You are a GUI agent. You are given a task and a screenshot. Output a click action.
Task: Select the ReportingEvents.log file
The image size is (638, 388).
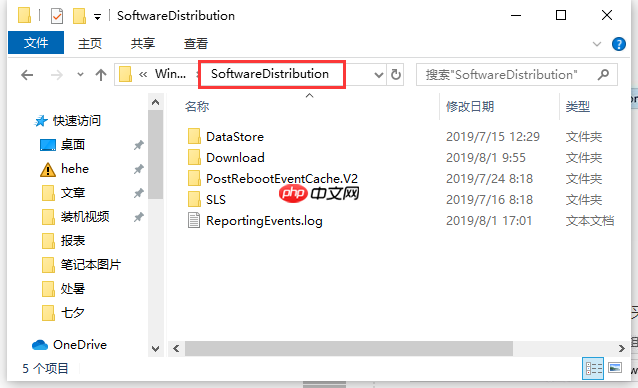pyautogui.click(x=264, y=221)
